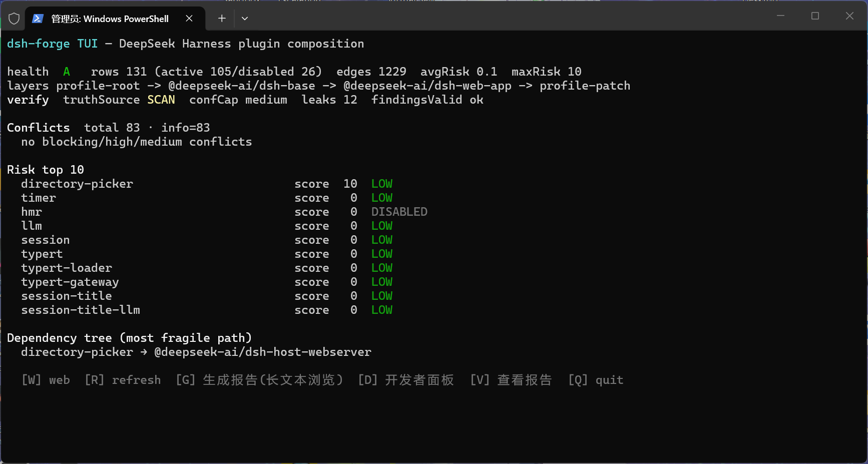The height and width of the screenshot is (464, 868).
Task: Select the 管理员: Windows PowerShell tab
Action: point(115,19)
